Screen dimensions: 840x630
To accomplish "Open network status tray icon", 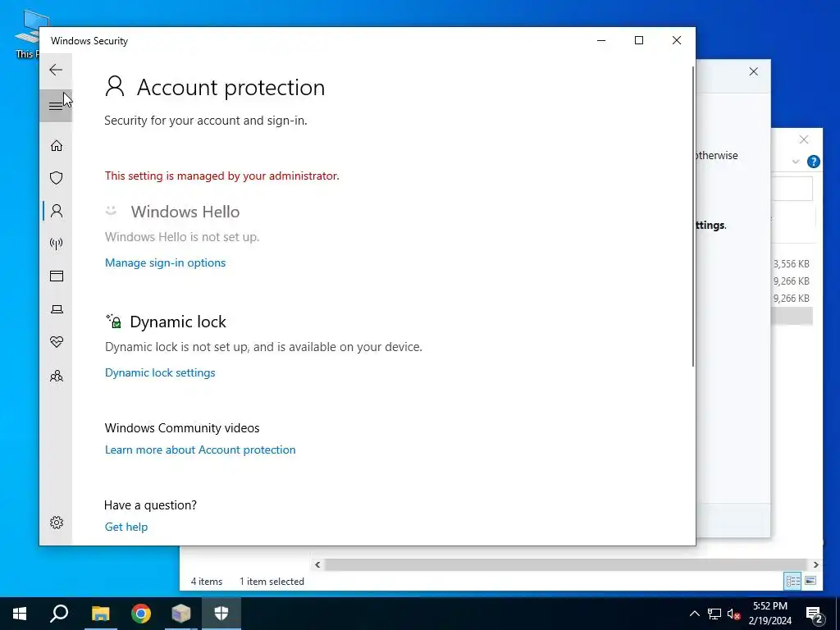I will point(714,614).
